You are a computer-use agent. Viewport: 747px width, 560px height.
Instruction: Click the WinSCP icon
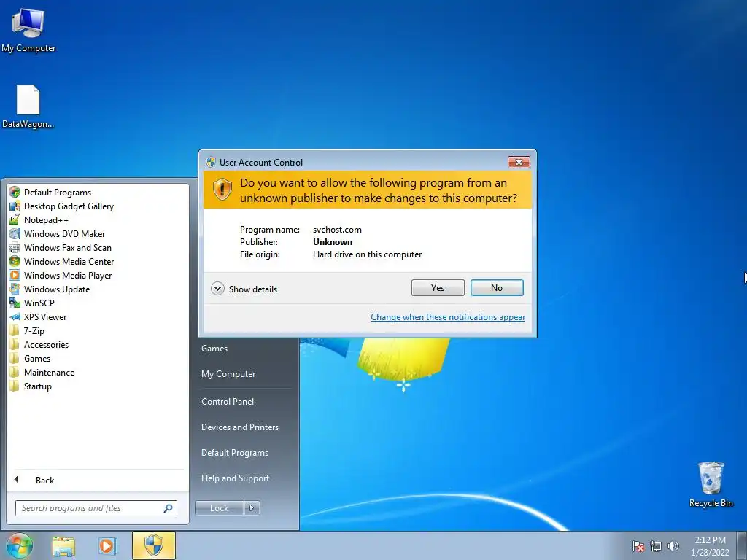point(15,303)
